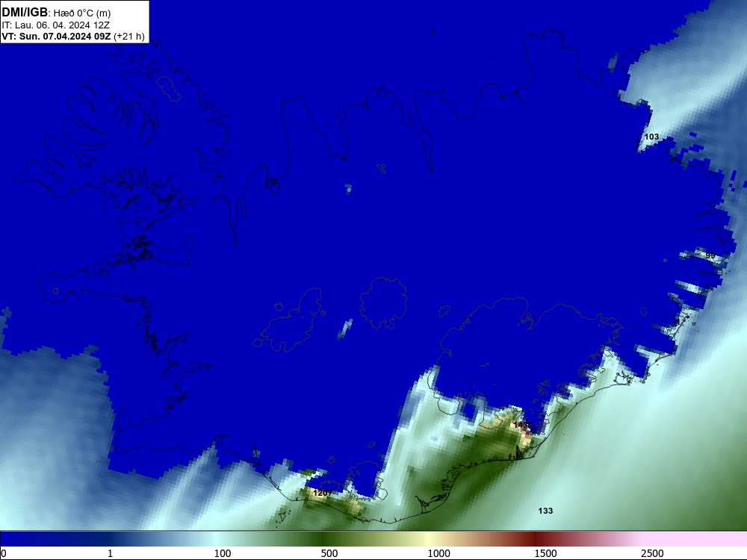Viewport: 747px width, 560px height.
Task: Click the 'VT: Sun. 07.04.2024 09Z' line
Action: [57, 36]
